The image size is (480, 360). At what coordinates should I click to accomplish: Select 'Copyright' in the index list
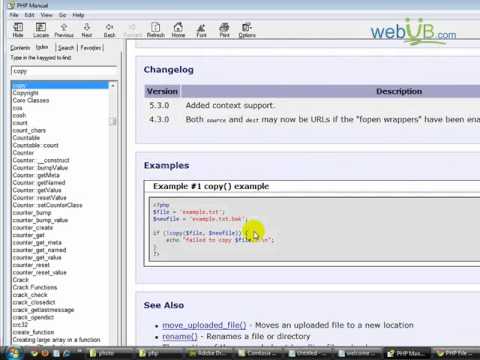tap(26, 93)
